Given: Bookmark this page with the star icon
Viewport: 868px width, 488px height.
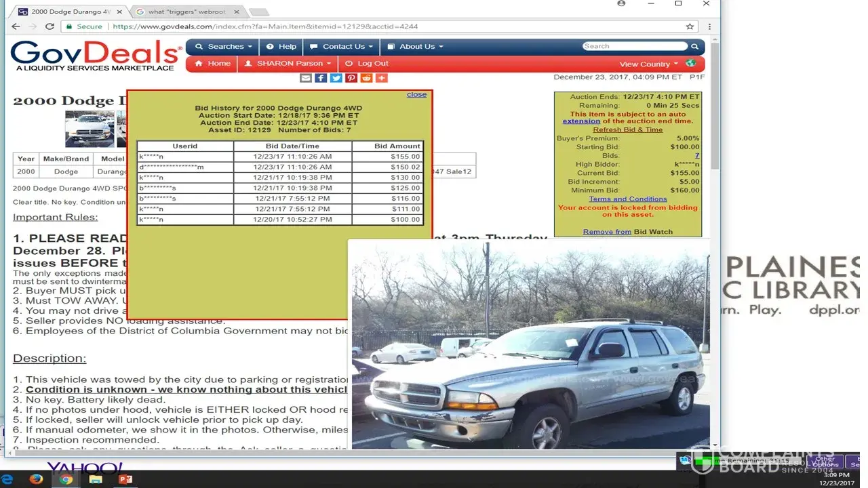Looking at the screenshot, I should [x=690, y=26].
